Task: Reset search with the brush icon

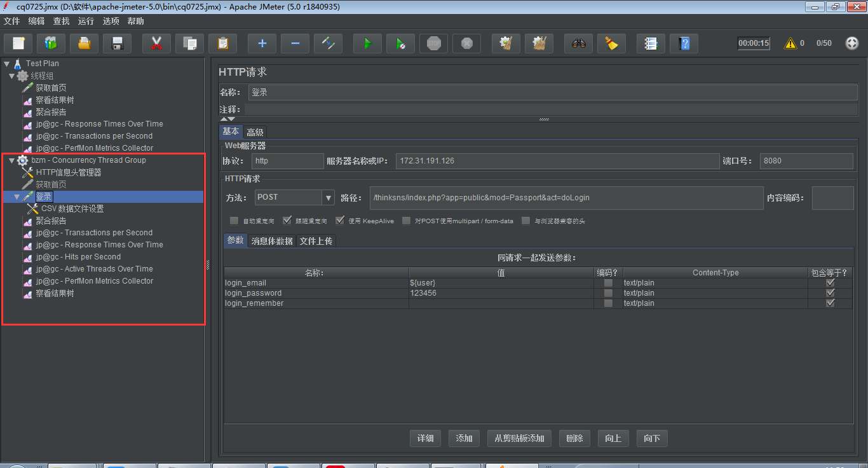Action: pos(611,43)
